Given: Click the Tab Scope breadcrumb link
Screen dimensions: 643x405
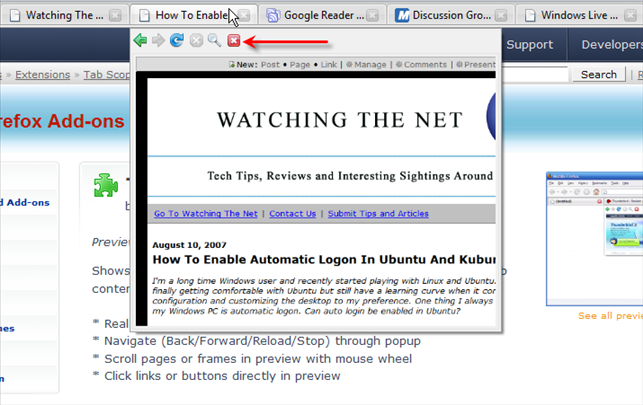Looking at the screenshot, I should point(107,75).
